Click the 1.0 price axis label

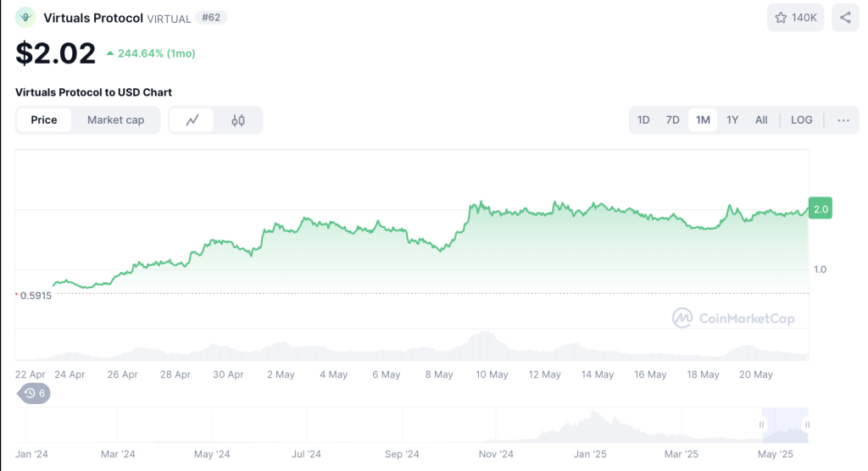[x=820, y=269]
